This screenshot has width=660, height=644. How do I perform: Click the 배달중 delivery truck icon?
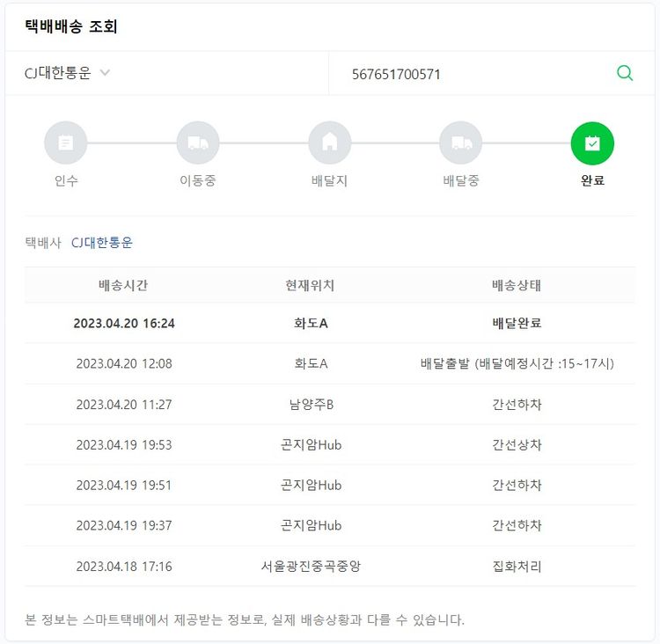tap(461, 143)
